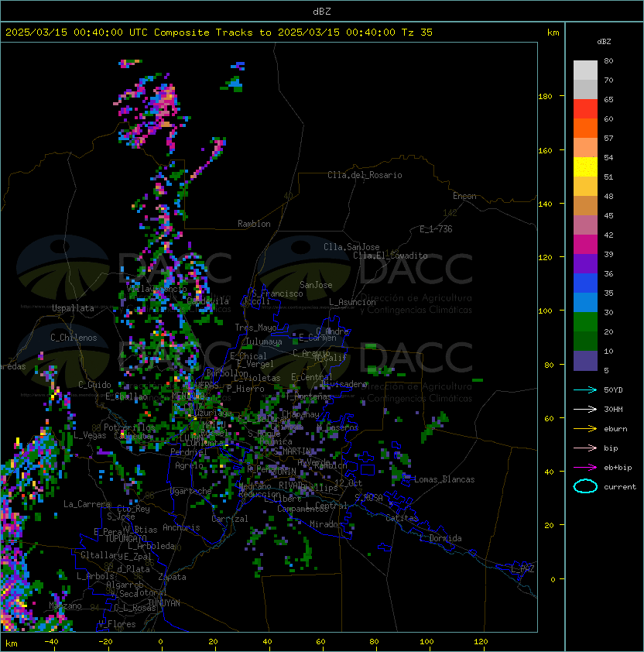Click the 'Clla.El_Cavadito' label
644x652 pixels.
click(390, 256)
